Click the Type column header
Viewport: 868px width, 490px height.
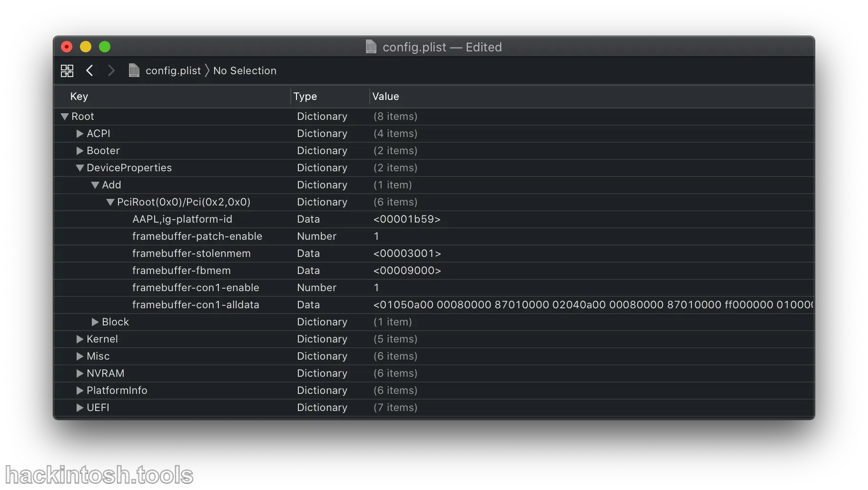click(x=305, y=96)
